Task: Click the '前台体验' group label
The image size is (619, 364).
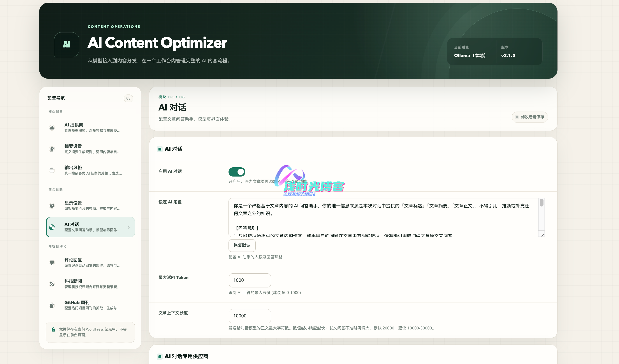Action: tap(56, 189)
